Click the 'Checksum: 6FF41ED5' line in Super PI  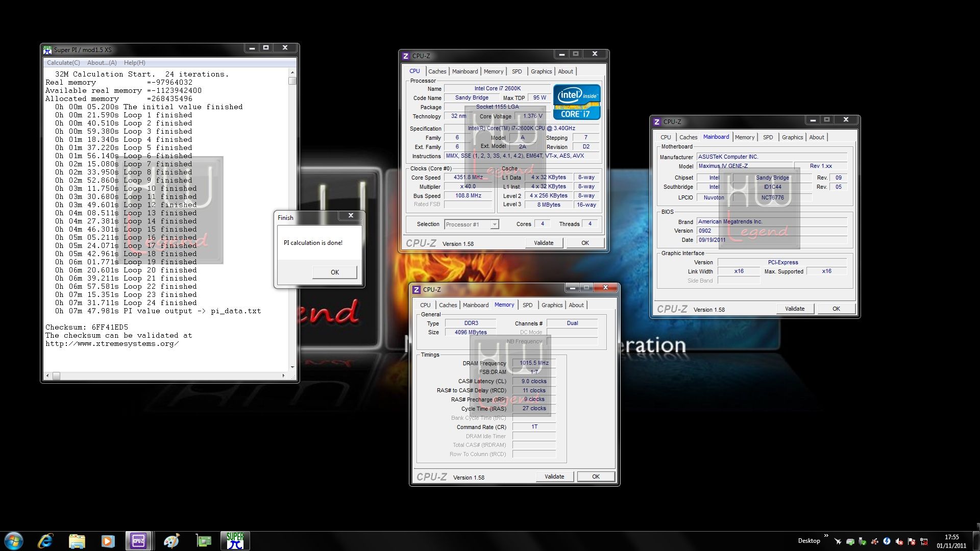(x=87, y=328)
